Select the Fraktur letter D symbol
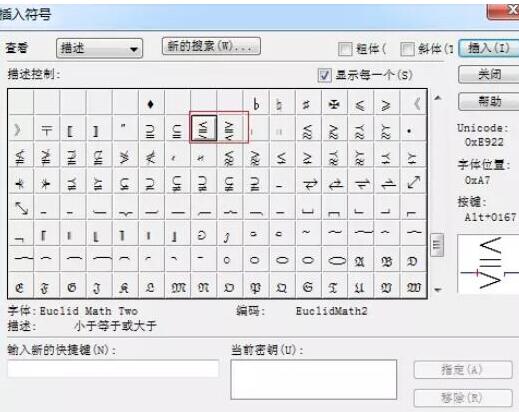The image size is (519, 412). (412, 261)
